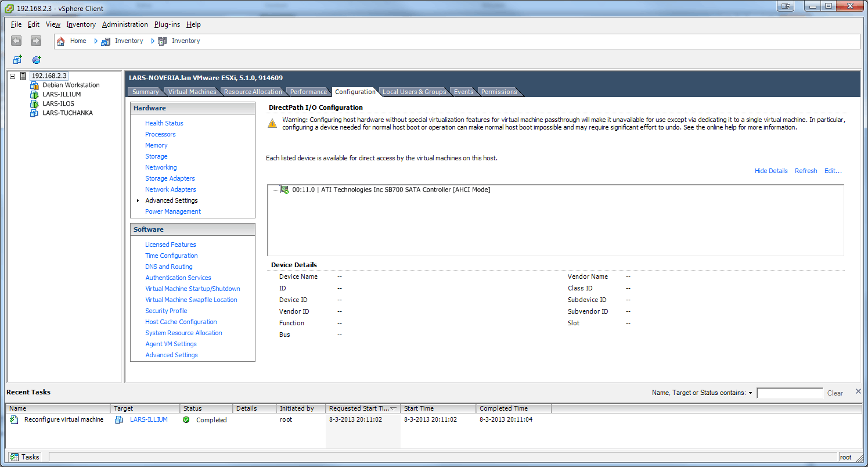
Task: Click the LARS-ILLIUM target link in tasks
Action: coord(149,419)
